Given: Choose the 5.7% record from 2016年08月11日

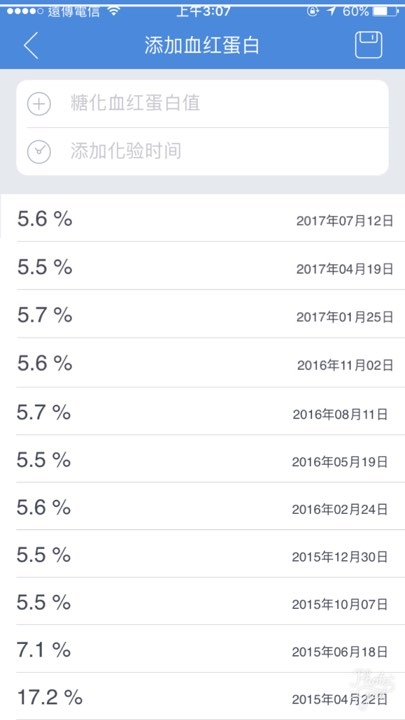Looking at the screenshot, I should [x=202, y=411].
